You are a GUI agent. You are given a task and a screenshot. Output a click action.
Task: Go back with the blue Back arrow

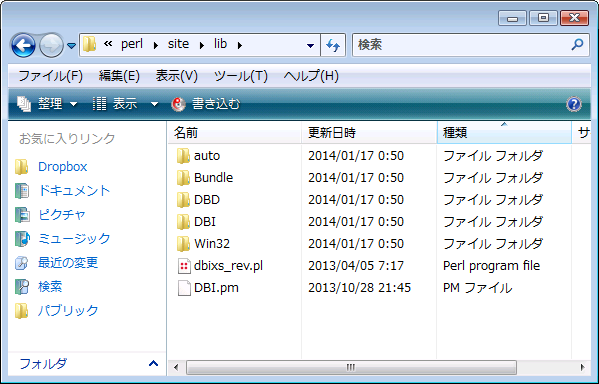coord(23,45)
